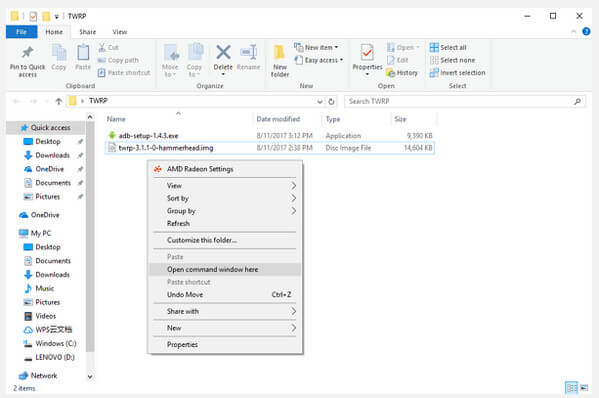
Task: Go up one folder level
Action: pos(58,101)
